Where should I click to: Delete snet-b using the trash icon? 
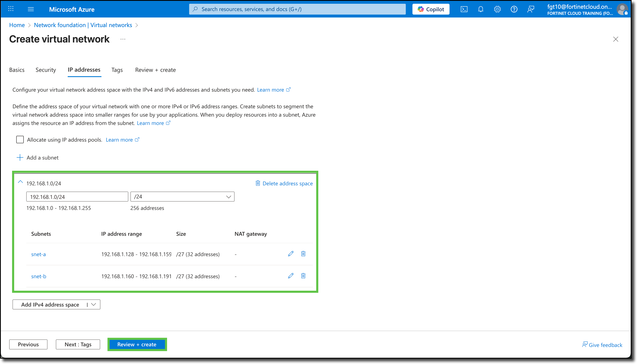coord(303,276)
